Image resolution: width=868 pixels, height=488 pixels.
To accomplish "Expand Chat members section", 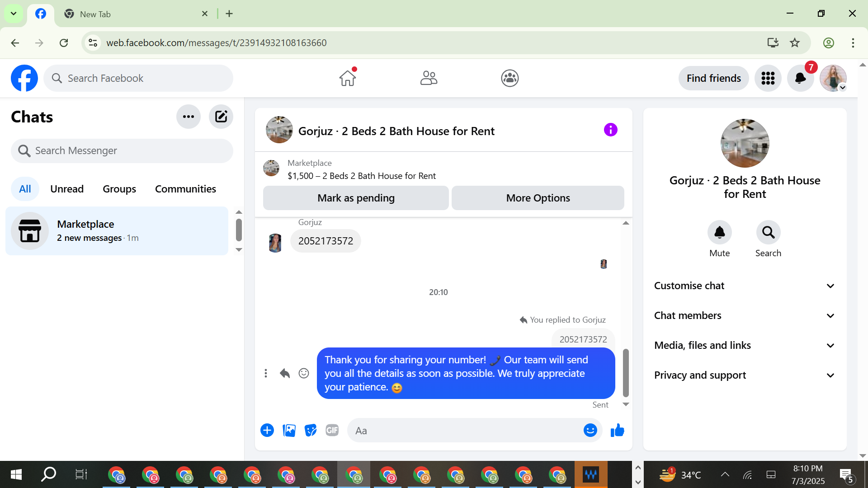I will tap(745, 316).
